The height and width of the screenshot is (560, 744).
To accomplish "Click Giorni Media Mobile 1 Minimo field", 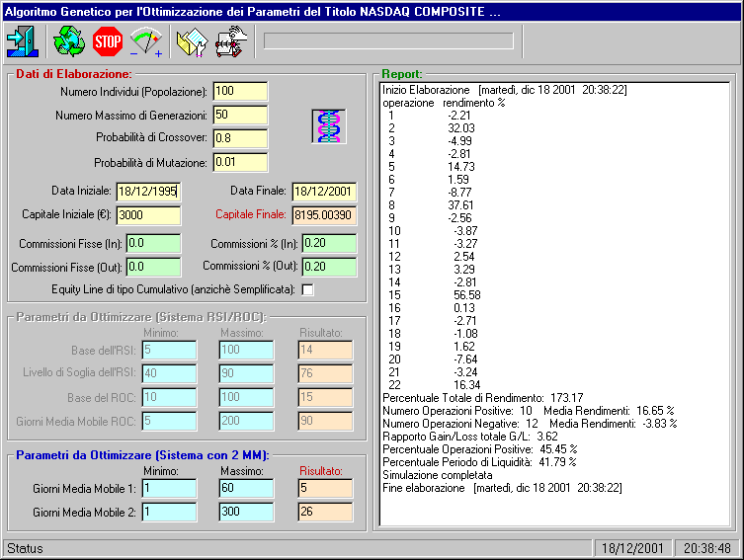I will (169, 489).
